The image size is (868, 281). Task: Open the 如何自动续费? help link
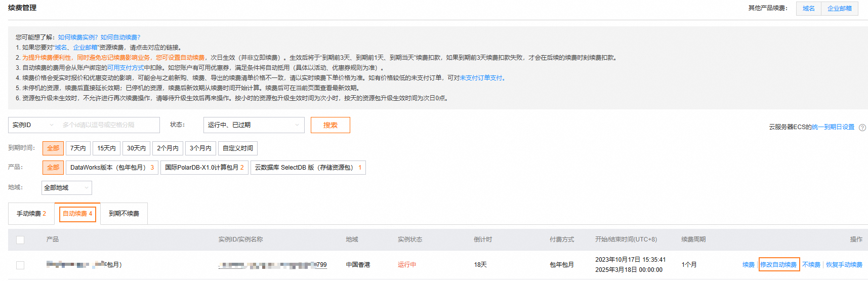(x=120, y=37)
